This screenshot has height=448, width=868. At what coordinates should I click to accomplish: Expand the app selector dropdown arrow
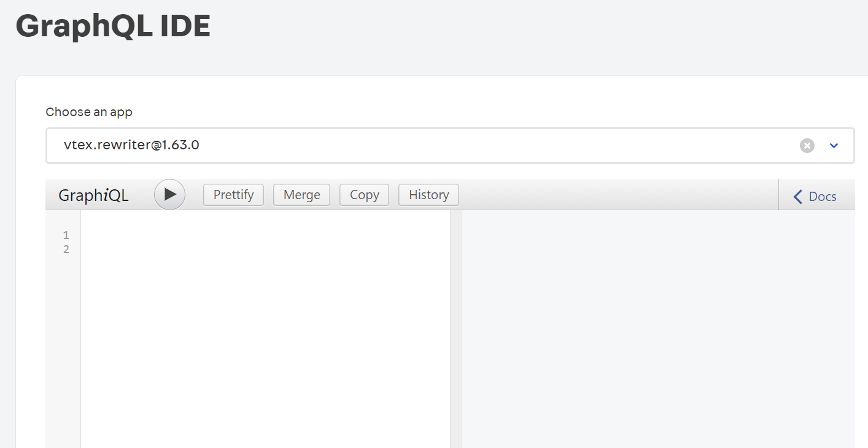[834, 145]
